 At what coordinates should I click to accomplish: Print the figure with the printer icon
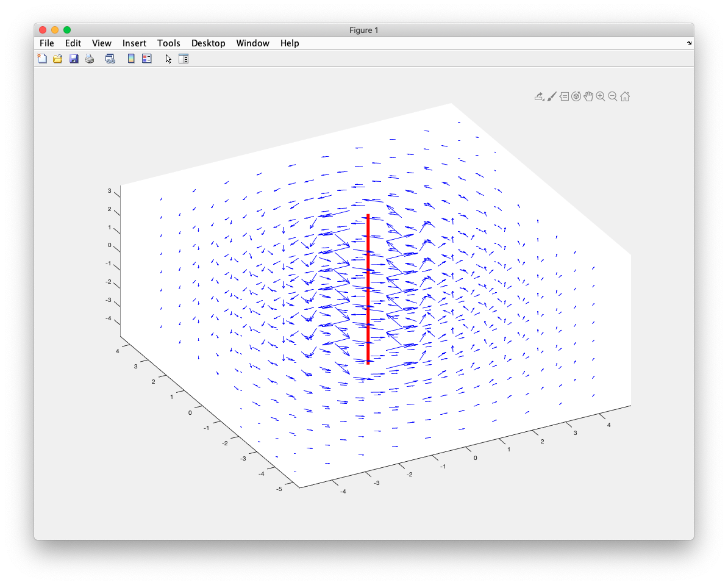pos(90,59)
